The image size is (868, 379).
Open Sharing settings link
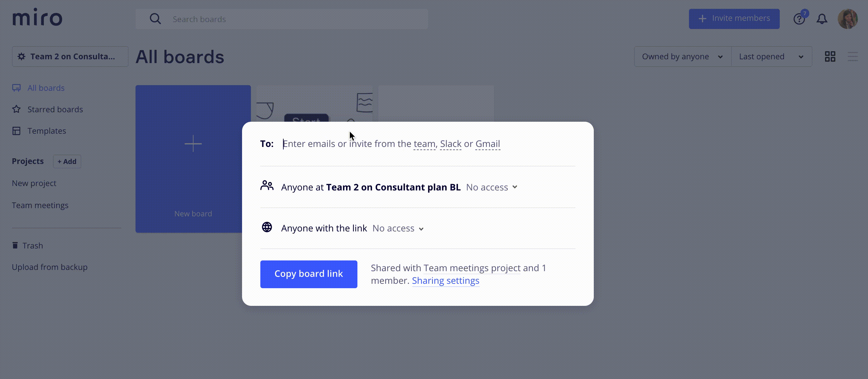pyautogui.click(x=445, y=281)
